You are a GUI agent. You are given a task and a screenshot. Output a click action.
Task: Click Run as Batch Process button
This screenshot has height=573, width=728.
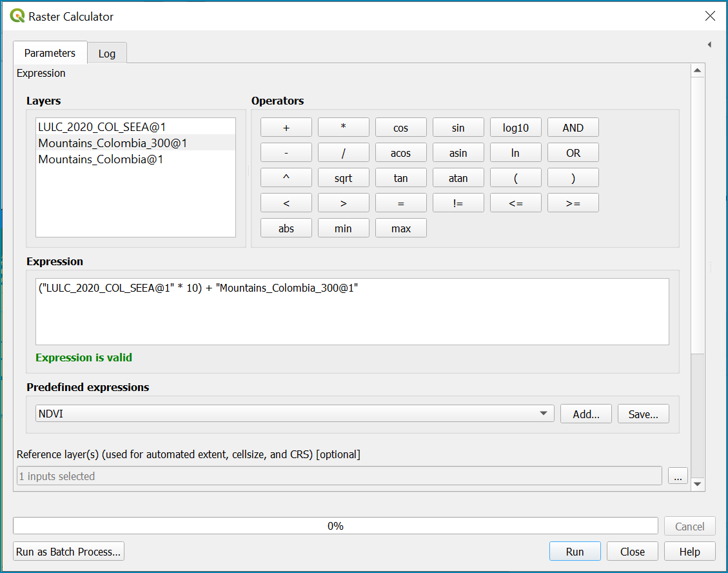pos(68,551)
